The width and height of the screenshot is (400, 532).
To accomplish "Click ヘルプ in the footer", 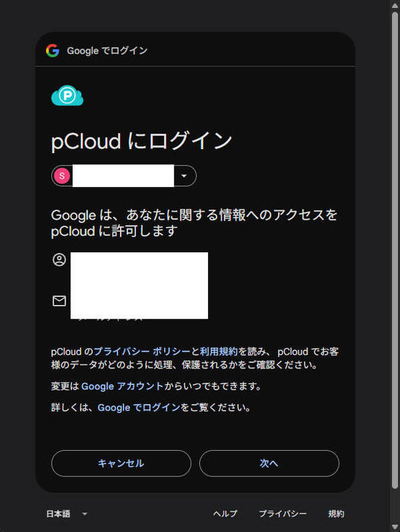I will (x=225, y=514).
